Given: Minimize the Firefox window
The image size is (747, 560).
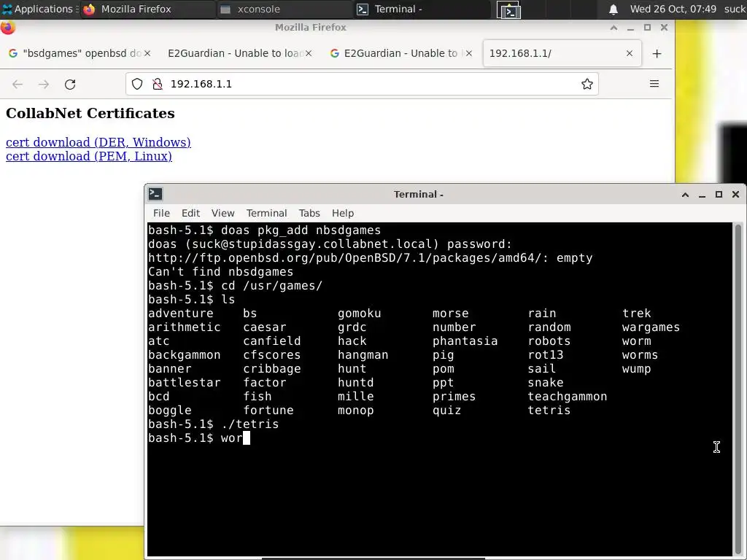Looking at the screenshot, I should pyautogui.click(x=630, y=28).
